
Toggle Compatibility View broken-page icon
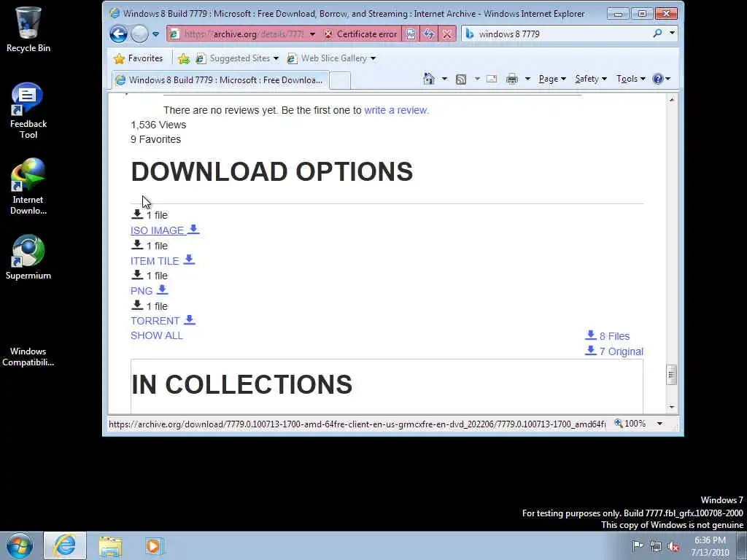[x=411, y=34]
